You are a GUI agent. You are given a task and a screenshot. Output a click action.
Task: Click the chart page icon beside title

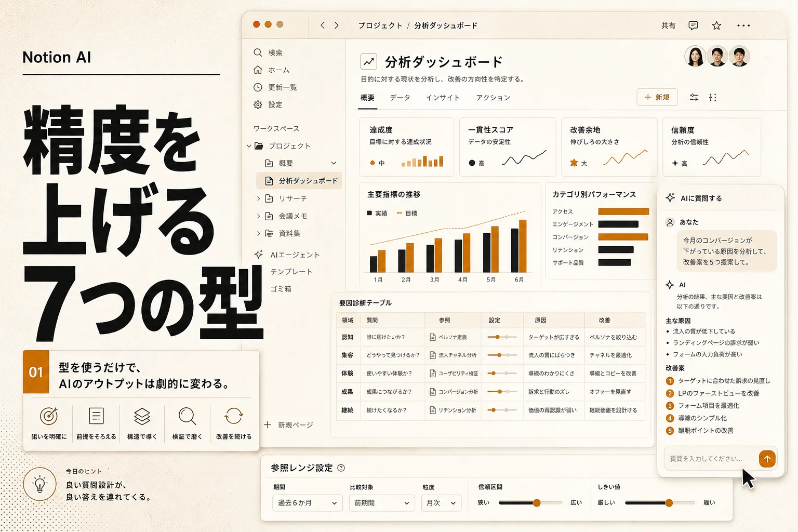click(x=369, y=62)
